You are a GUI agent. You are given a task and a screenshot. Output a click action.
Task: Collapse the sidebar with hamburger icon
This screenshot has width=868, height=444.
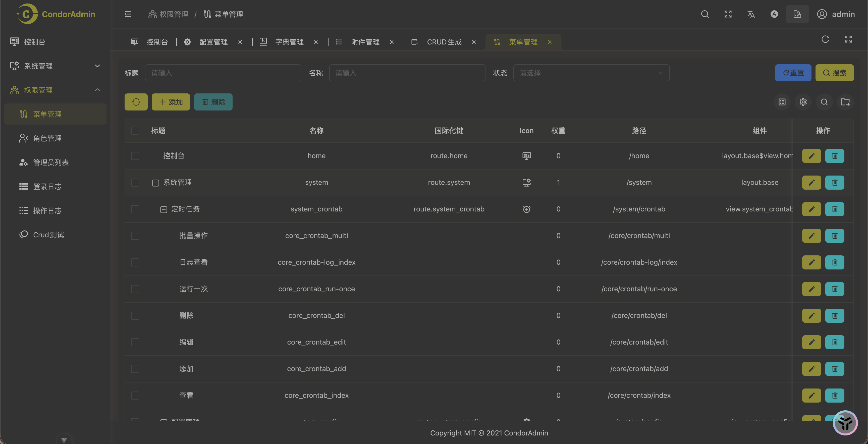click(x=128, y=14)
